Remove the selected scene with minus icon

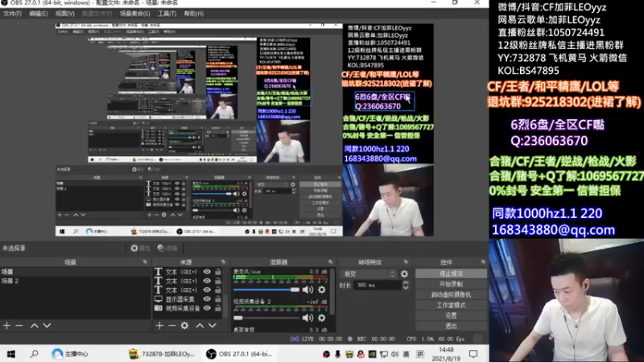pyautogui.click(x=19, y=326)
